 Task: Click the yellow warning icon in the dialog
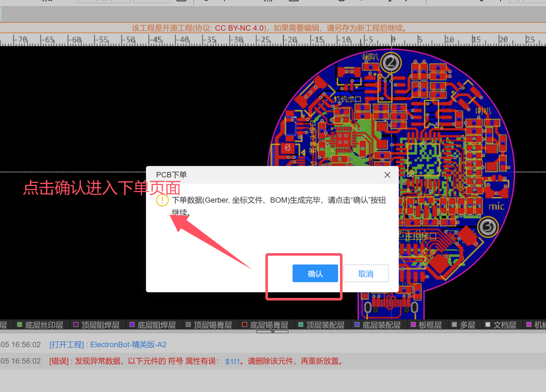tap(162, 200)
